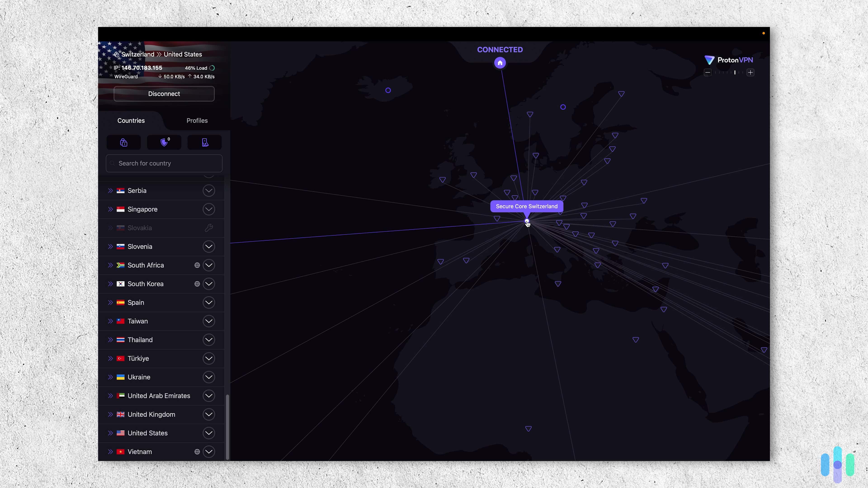868x488 pixels.
Task: Collapse-expand the United Kingdom chevron
Action: (209, 414)
